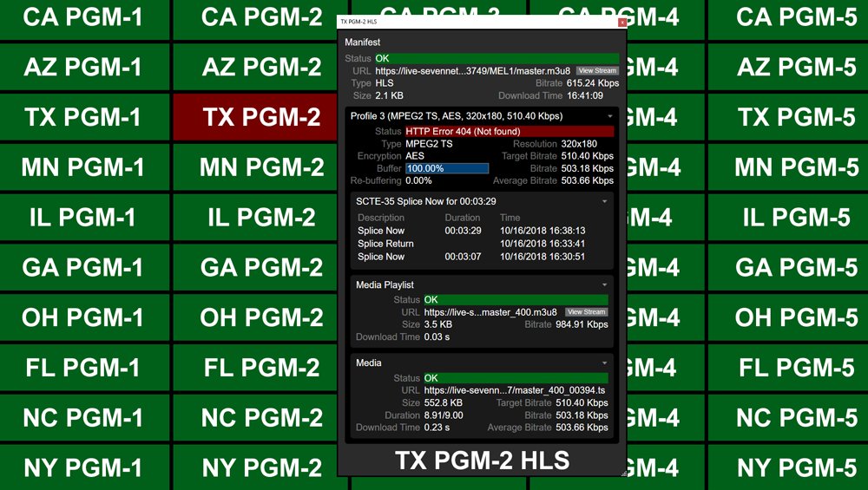This screenshot has width=868, height=490.
Task: Click the Media section OK status bar
Action: (516, 378)
